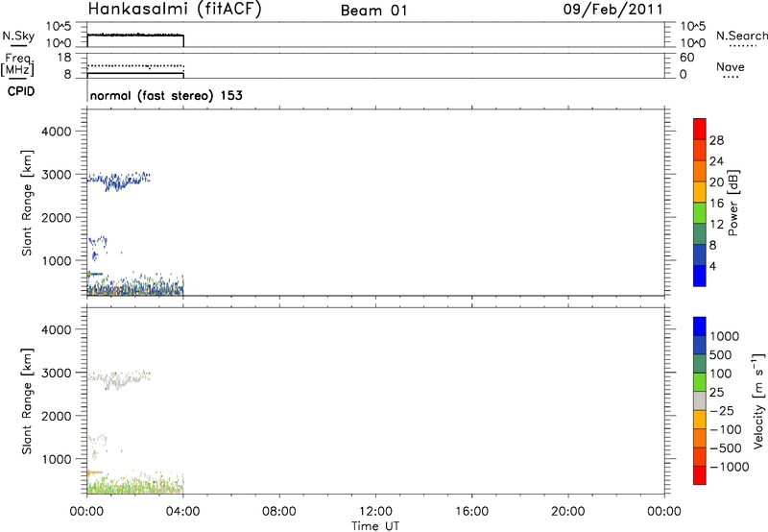The image size is (768, 532).
Task: Click the 18 tick on frequency axis
Action: [64, 58]
